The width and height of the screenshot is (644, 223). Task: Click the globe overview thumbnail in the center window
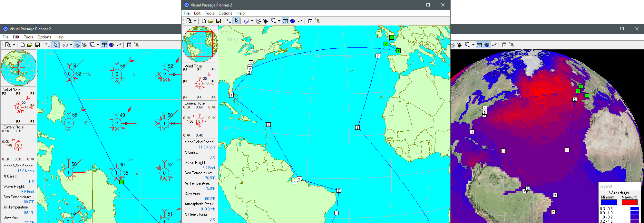tap(200, 44)
